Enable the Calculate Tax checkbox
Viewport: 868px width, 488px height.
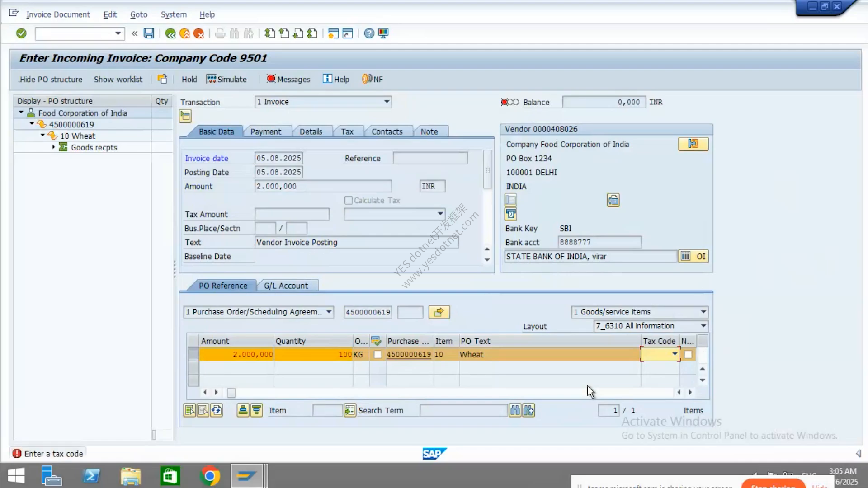348,200
